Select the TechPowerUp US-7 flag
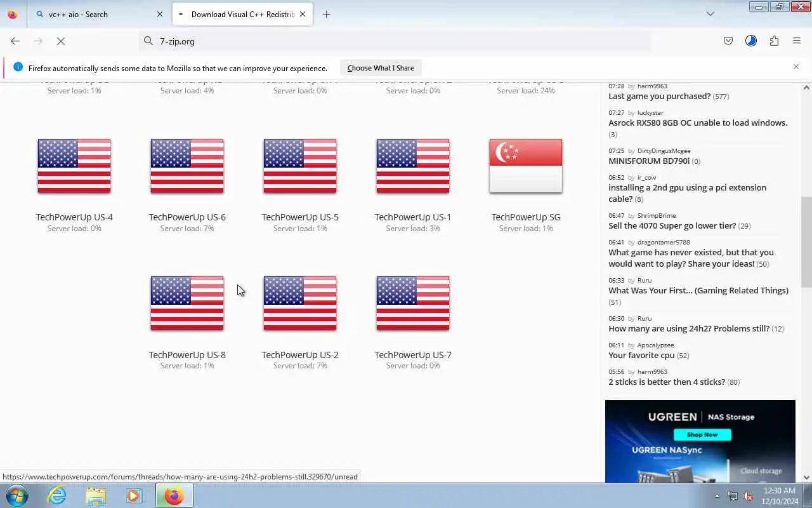 point(413,304)
